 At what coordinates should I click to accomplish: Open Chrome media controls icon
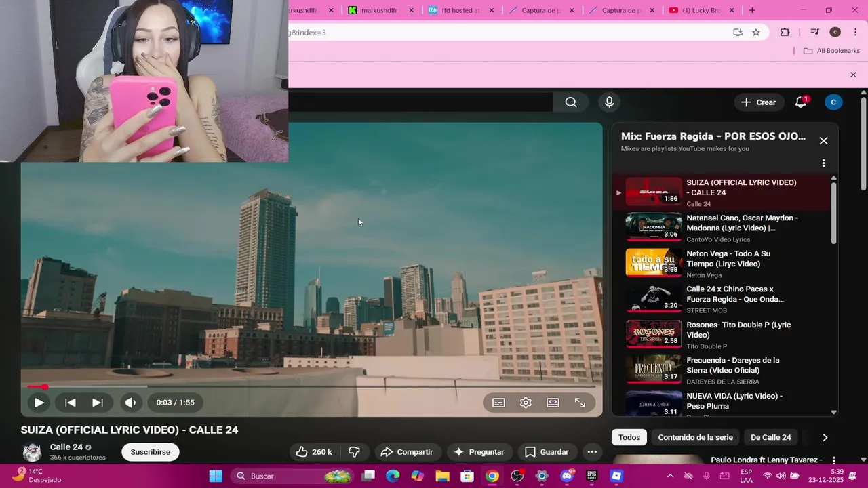pyautogui.click(x=815, y=33)
